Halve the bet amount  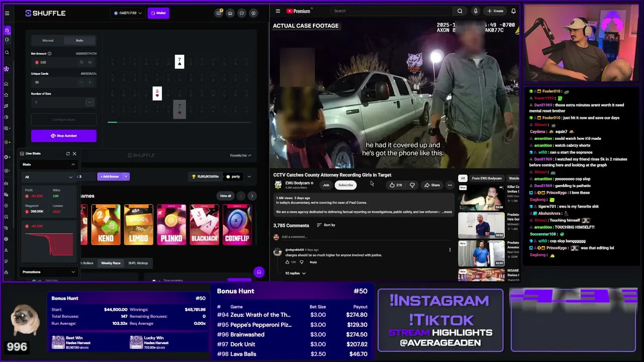click(x=82, y=62)
